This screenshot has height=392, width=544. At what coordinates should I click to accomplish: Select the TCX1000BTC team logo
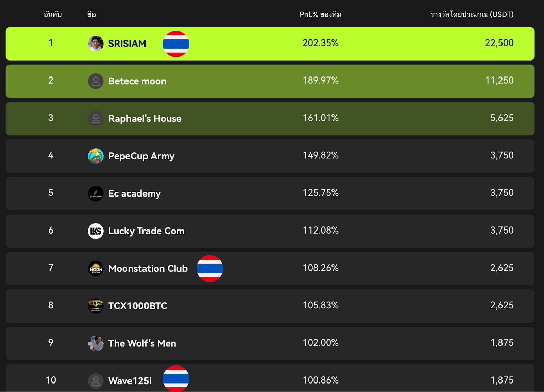tap(96, 306)
